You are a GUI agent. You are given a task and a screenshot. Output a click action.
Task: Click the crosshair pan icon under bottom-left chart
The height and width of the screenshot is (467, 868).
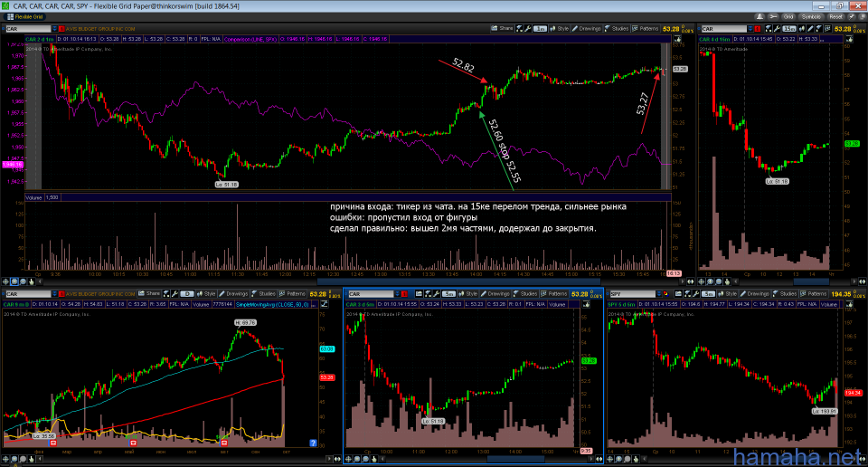click(x=5, y=459)
